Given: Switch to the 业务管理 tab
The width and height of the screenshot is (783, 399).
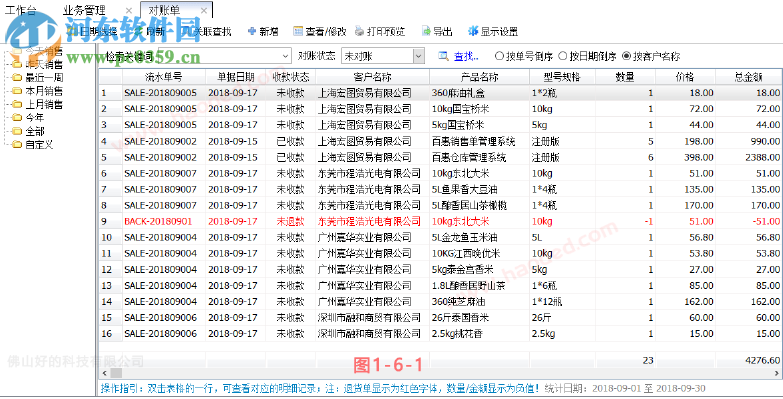Looking at the screenshot, I should pyautogui.click(x=84, y=10).
